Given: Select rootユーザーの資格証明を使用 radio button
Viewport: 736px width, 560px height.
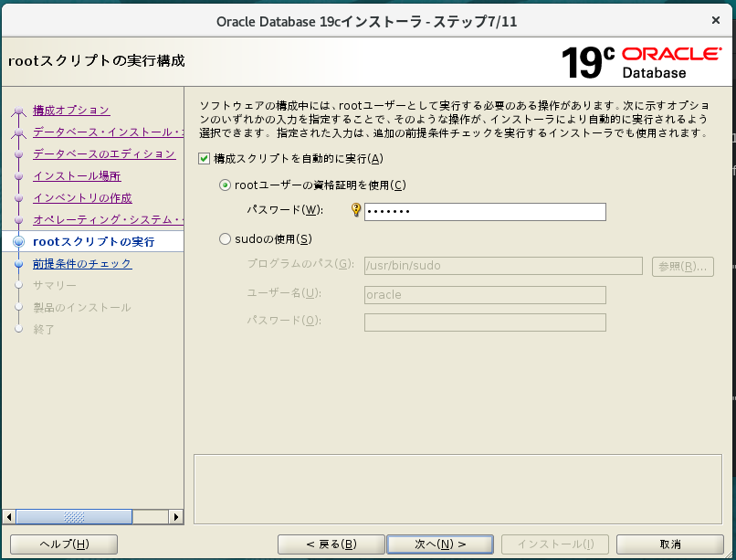Looking at the screenshot, I should 226,185.
